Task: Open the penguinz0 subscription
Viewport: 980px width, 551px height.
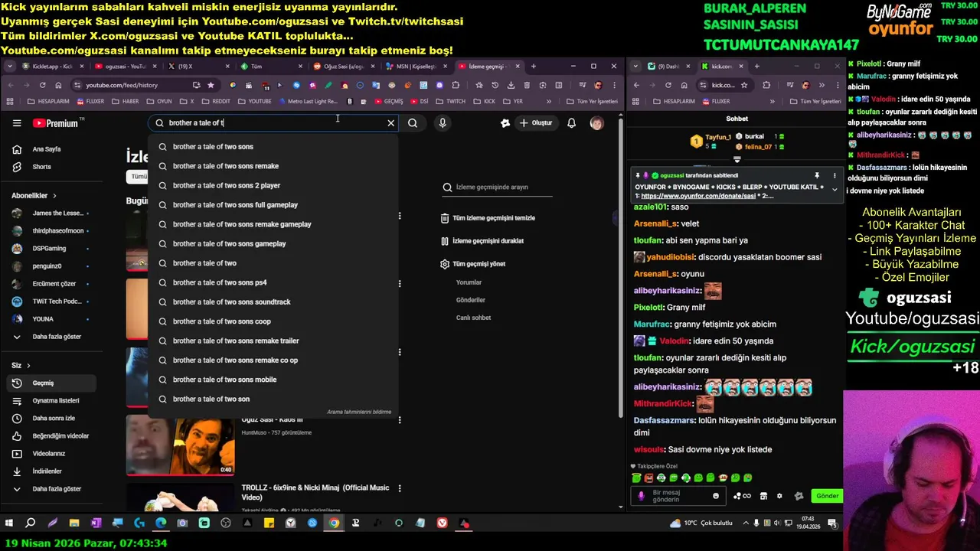Action: 51,266
